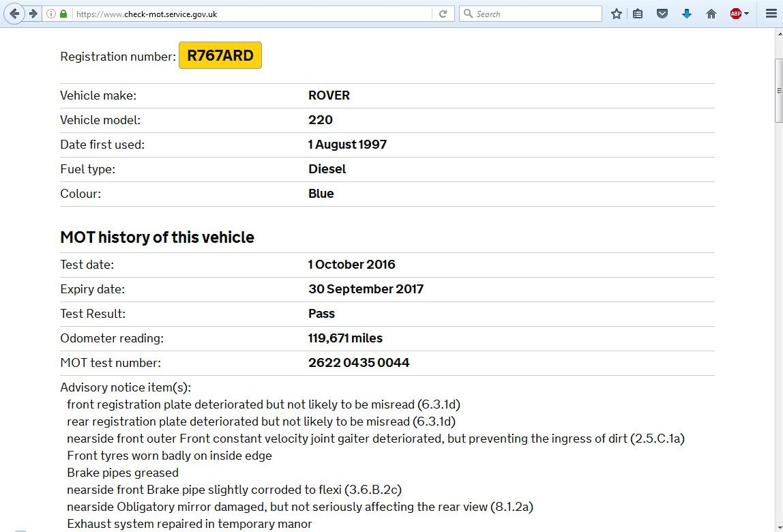This screenshot has width=783, height=532.
Task: Click the green padlock security icon
Action: pyautogui.click(x=63, y=14)
